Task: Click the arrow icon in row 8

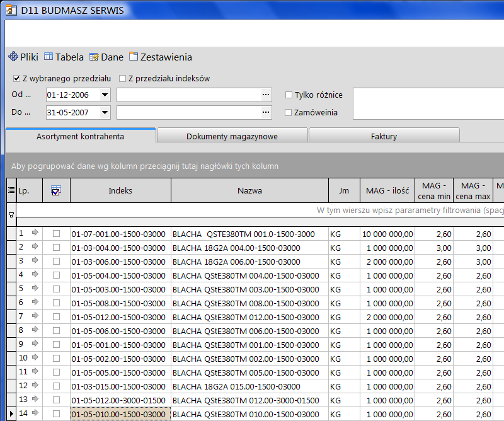Action: point(35,330)
